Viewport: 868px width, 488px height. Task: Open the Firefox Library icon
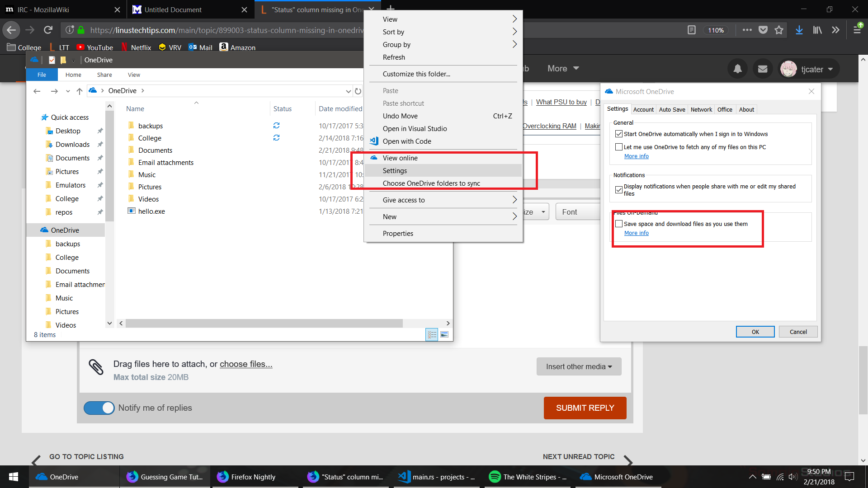[817, 30]
